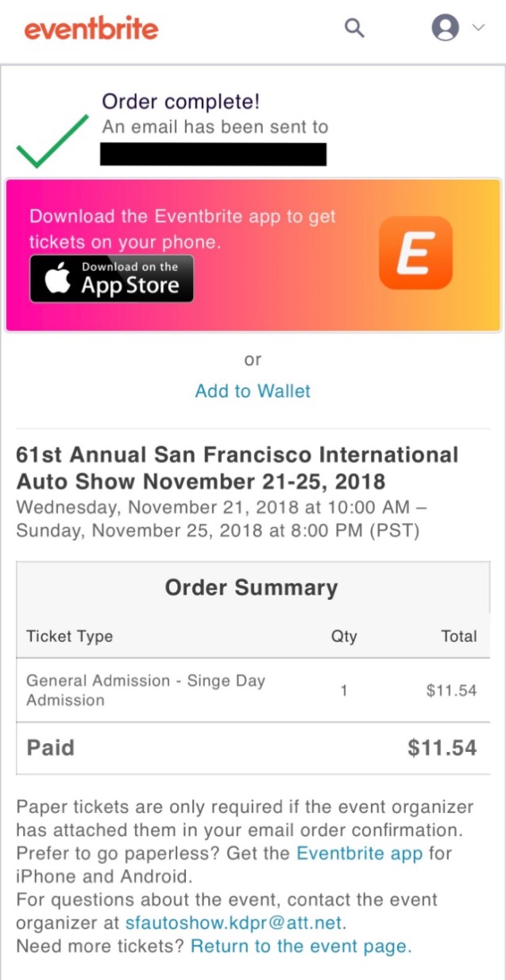Click the 61st Annual Auto Show title
Viewport: 506px width, 980px height.
(238, 467)
